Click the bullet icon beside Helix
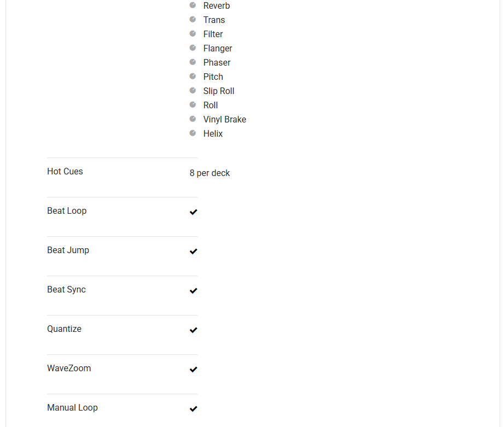 pos(193,133)
